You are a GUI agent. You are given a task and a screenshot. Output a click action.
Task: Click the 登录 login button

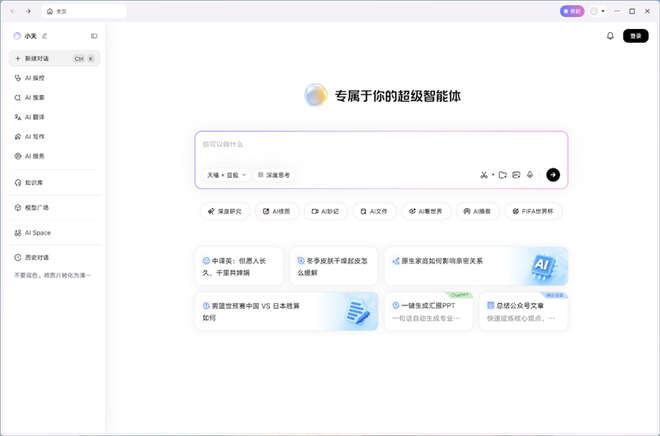[x=635, y=36]
